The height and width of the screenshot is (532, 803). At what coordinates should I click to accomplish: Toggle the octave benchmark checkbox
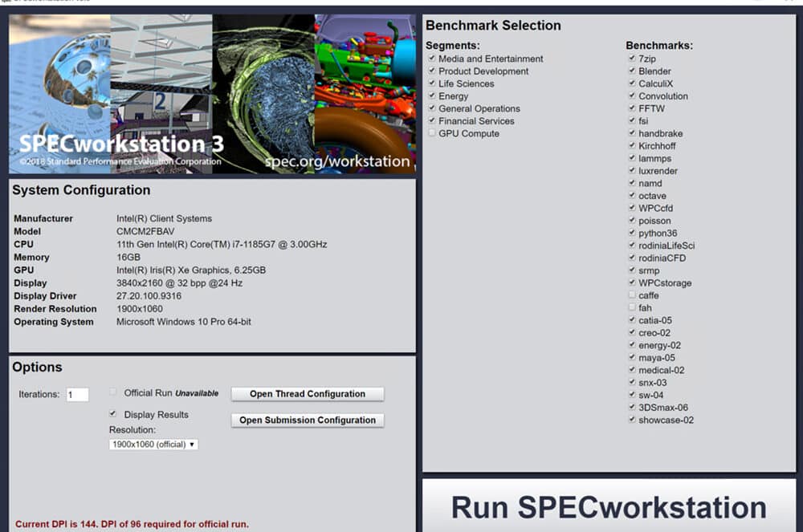[x=632, y=196]
